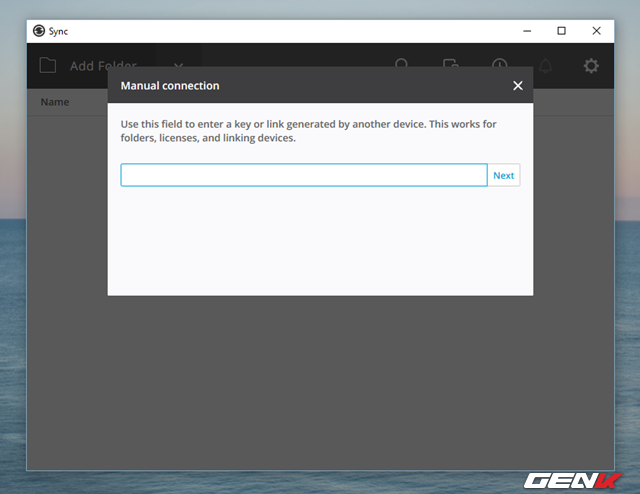640x494 pixels.
Task: Focus the key or link input field
Action: tap(304, 175)
